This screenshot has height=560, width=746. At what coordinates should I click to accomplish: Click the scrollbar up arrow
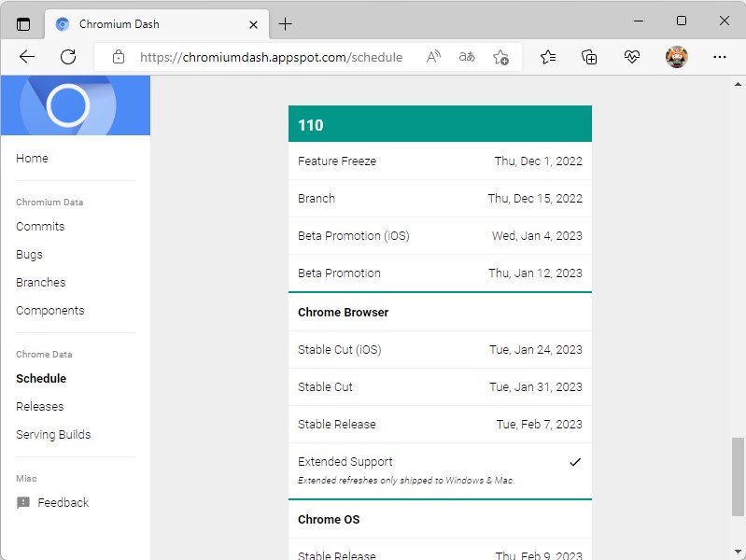point(738,84)
